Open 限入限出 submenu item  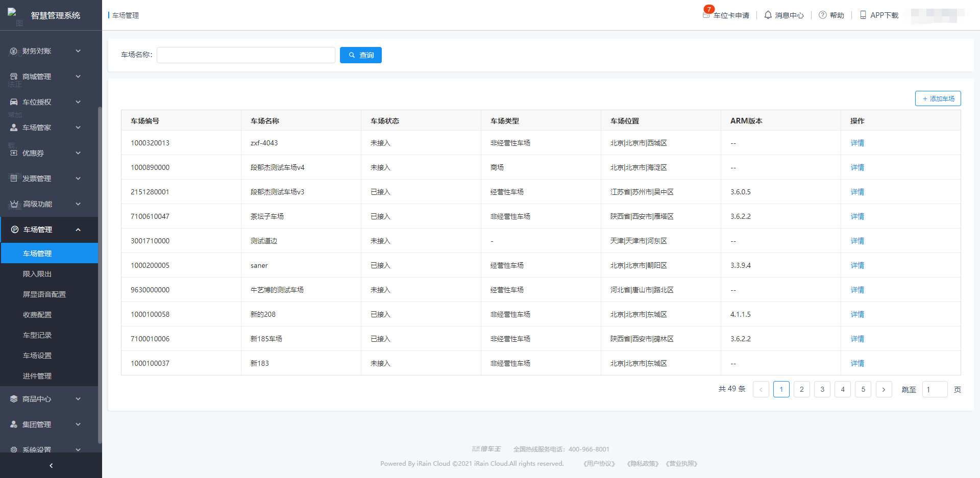pos(37,274)
